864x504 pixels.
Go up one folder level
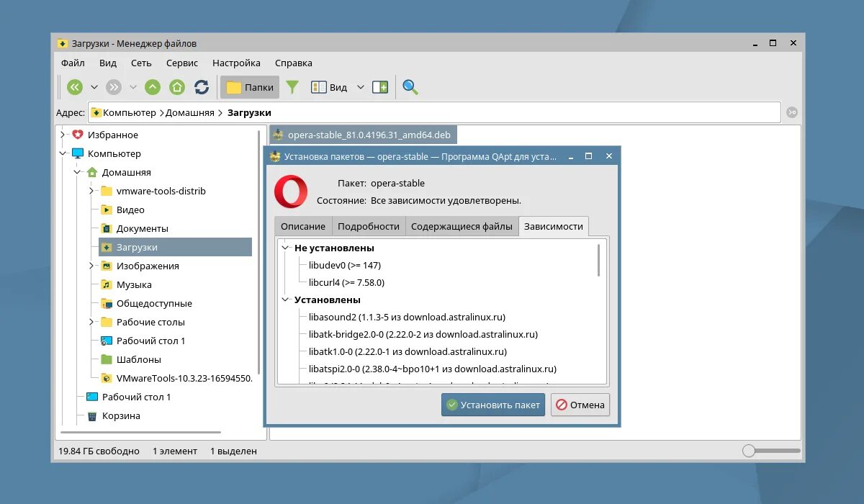pos(153,87)
